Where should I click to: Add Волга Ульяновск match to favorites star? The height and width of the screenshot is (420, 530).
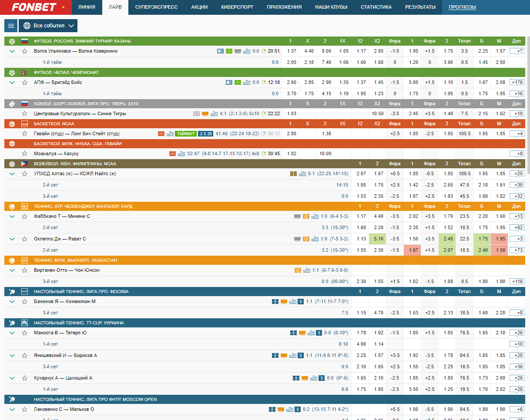pyautogui.click(x=24, y=51)
